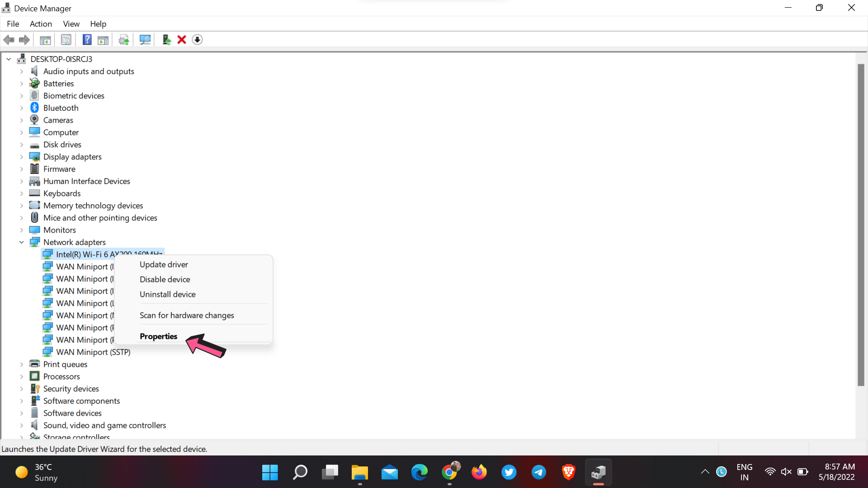868x488 pixels.
Task: Click the Forward navigation arrow icon
Action: [24, 39]
